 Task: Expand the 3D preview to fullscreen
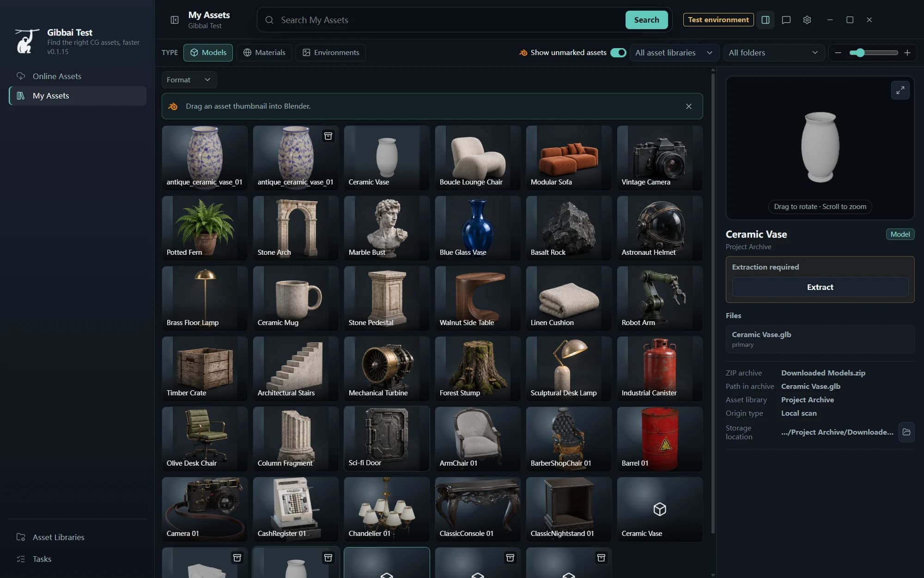[x=900, y=90]
